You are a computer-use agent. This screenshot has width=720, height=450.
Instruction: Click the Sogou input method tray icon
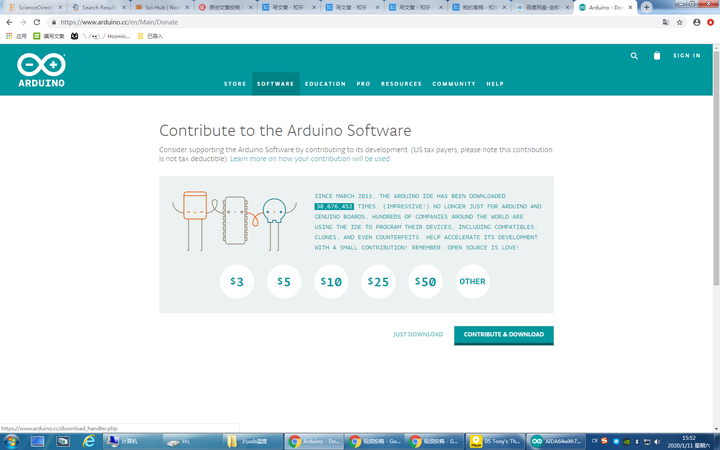[605, 441]
